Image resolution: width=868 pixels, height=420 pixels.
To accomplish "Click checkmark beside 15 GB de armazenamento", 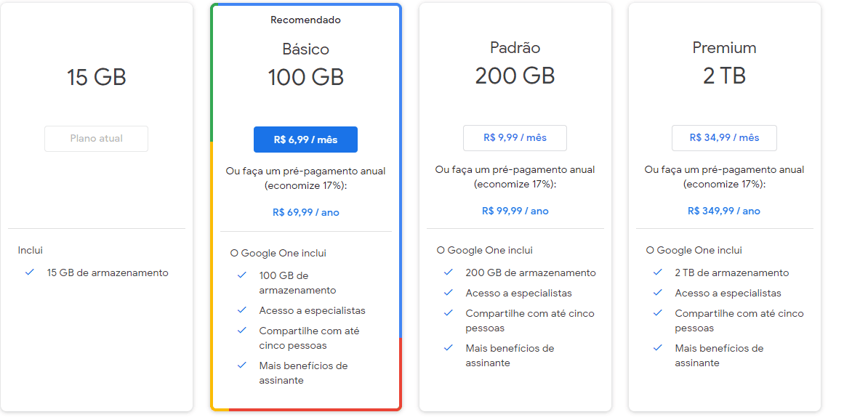I will point(30,272).
